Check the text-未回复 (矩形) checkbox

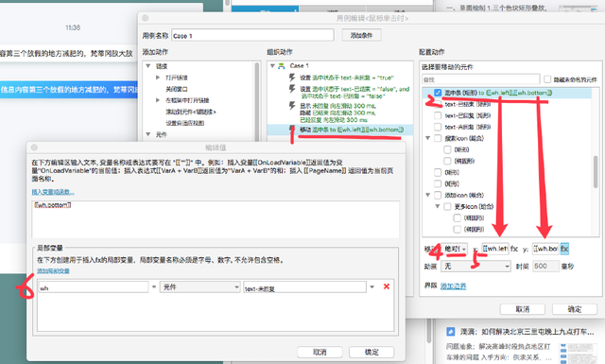click(x=438, y=127)
